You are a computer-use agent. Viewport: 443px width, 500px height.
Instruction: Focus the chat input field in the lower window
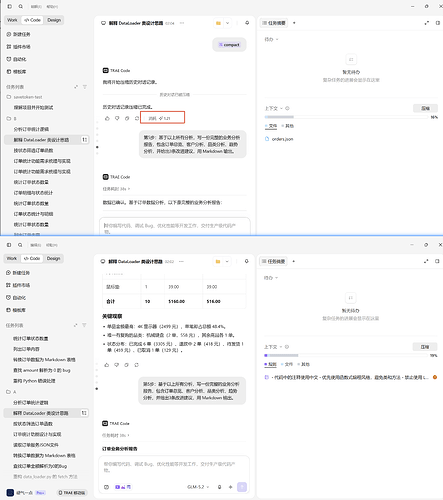173,467
